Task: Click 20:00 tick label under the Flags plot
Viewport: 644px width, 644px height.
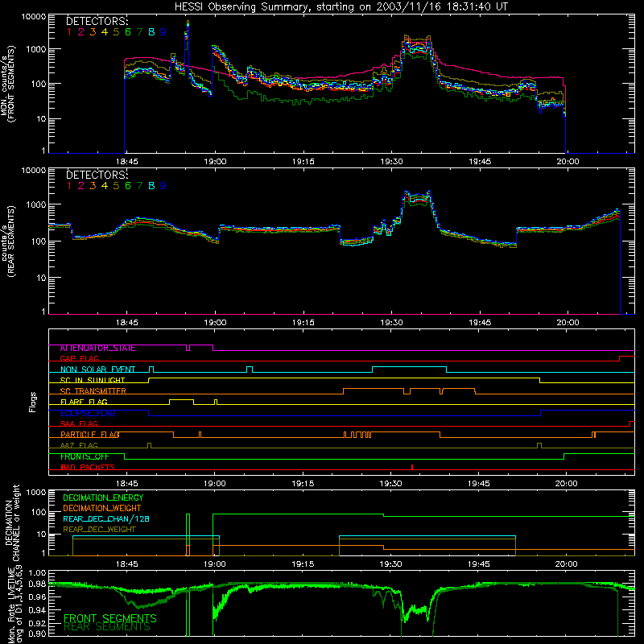Action: tap(567, 484)
